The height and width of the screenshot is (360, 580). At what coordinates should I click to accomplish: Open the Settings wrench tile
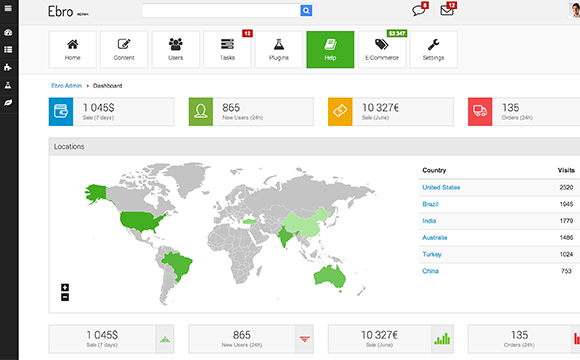click(x=434, y=50)
